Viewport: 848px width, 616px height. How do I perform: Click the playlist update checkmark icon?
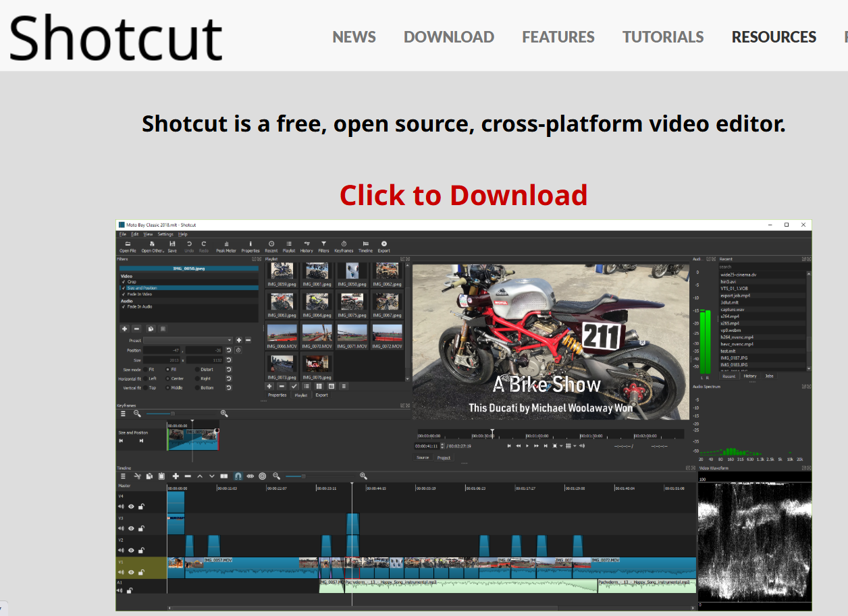click(294, 386)
